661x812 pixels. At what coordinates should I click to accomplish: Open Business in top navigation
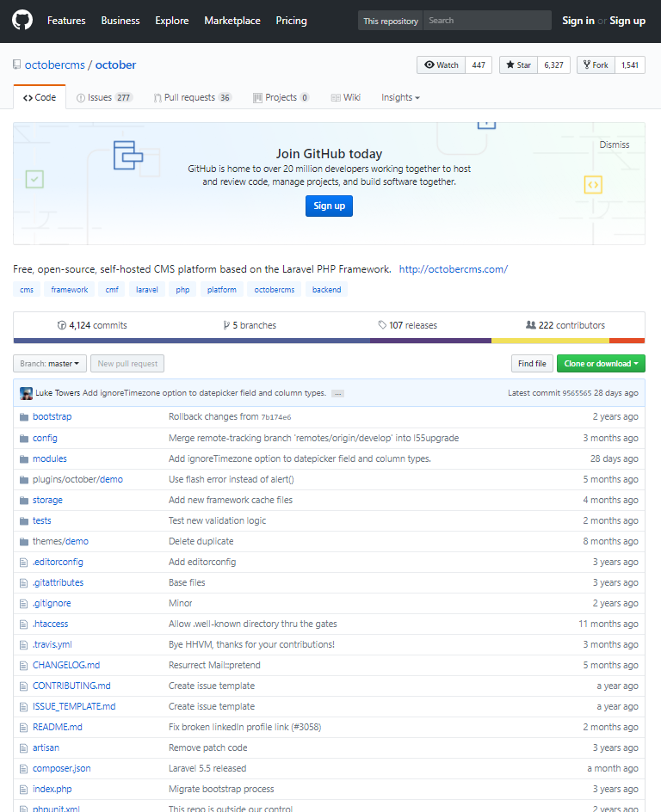tap(120, 21)
